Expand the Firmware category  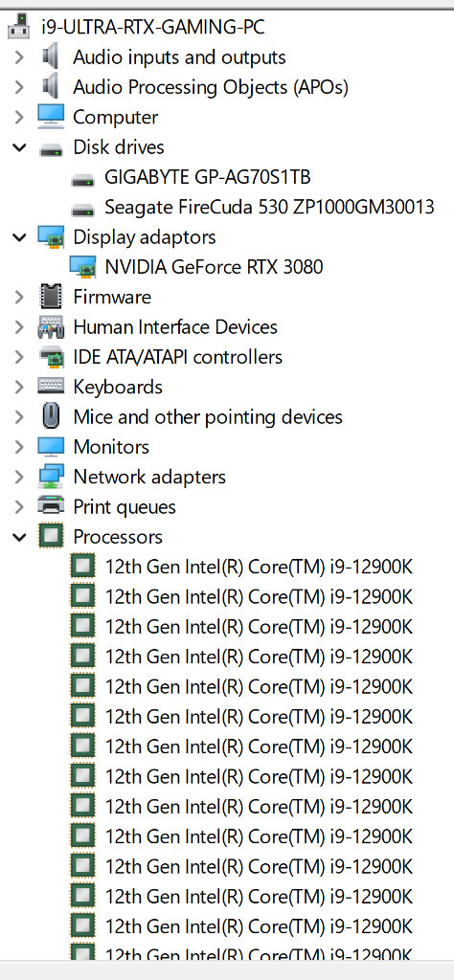(19, 297)
